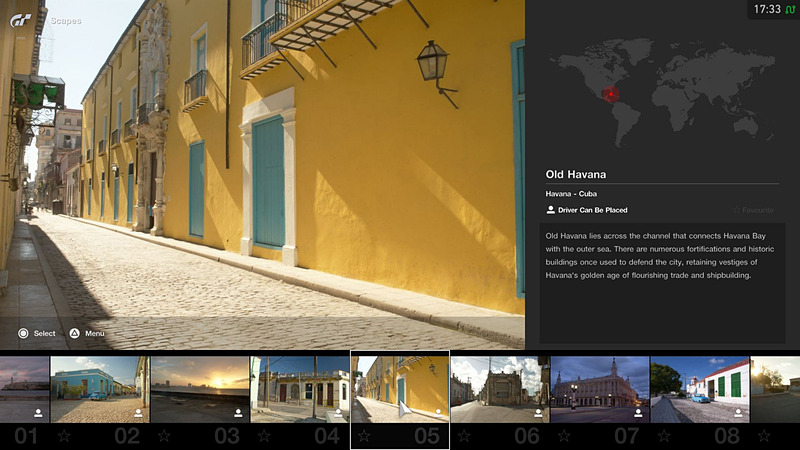This screenshot has height=450, width=800.
Task: Select the seaside sunset thumbnail 03
Action: (x=200, y=389)
